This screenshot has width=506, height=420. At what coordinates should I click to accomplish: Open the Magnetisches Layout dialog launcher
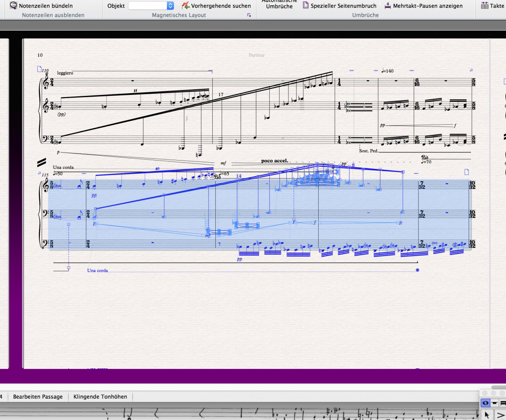tap(249, 15)
